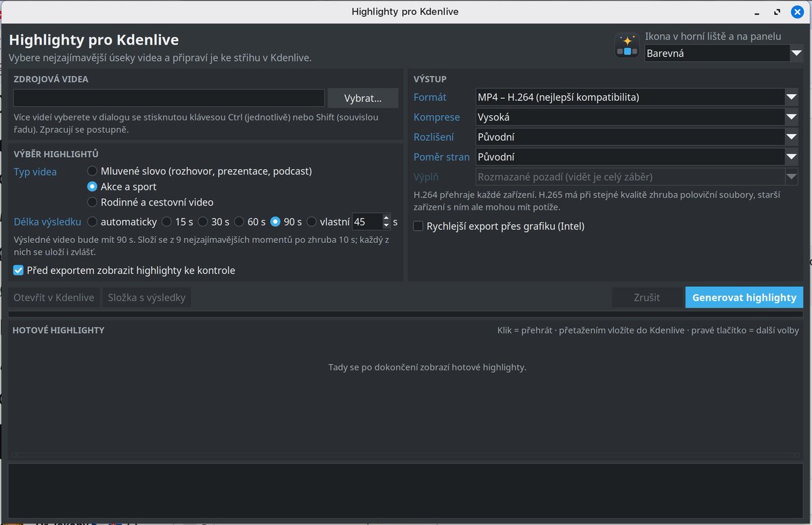Click the progress bar below the buttons
Image resolution: width=812 pixels, height=525 pixels.
405,314
